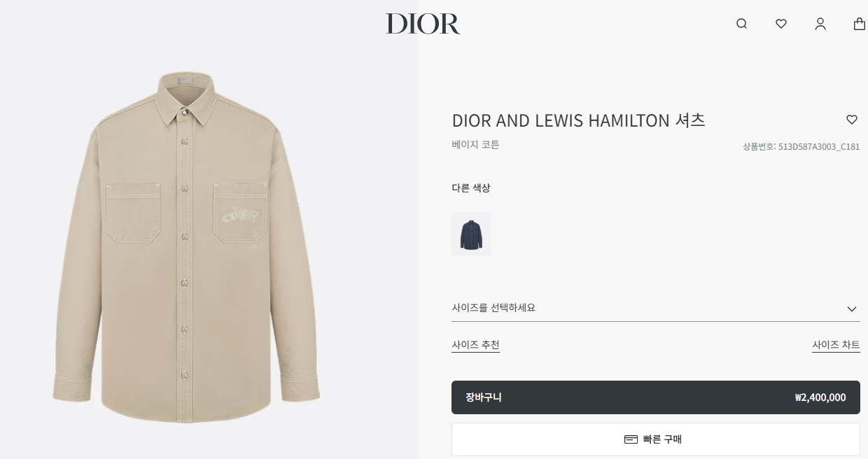Viewport: 868px width, 459px height.
Task: Go to the DIOR logo homepage
Action: click(x=423, y=24)
